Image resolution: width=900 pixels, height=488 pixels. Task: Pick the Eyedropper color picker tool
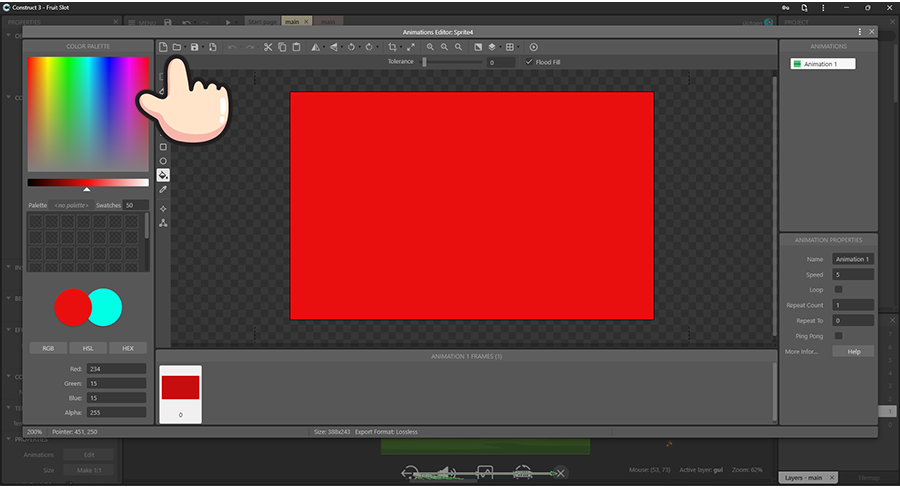[x=163, y=189]
